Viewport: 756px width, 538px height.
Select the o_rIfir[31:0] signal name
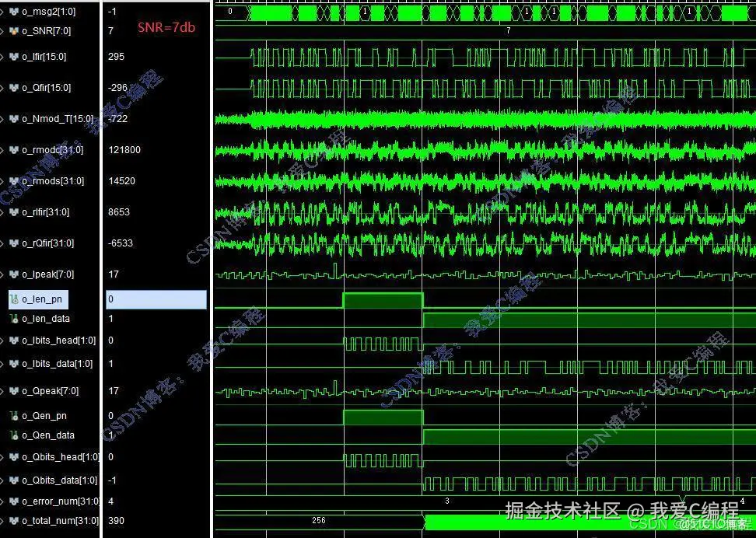46,212
